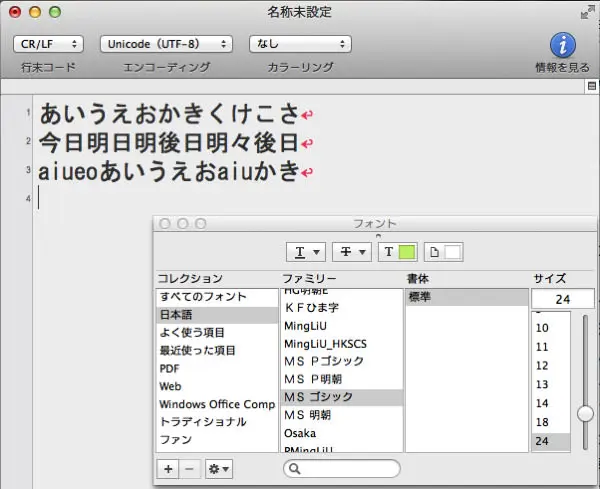
Task: Select よく使う項目 collection
Action: point(217,333)
